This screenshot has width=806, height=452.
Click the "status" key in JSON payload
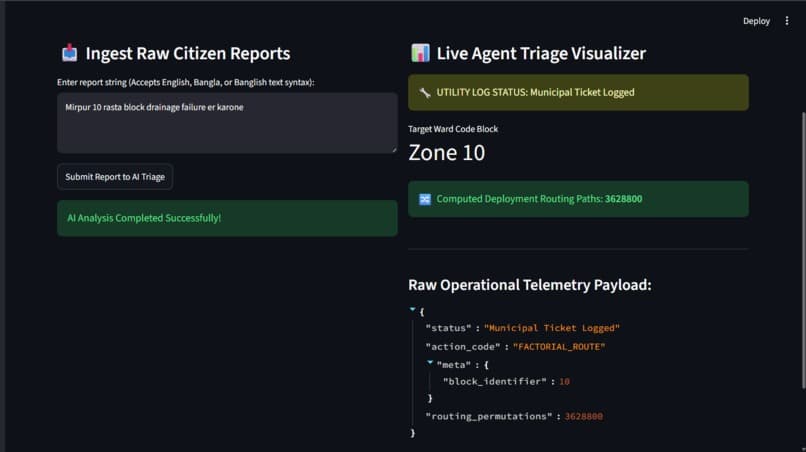[448, 328]
